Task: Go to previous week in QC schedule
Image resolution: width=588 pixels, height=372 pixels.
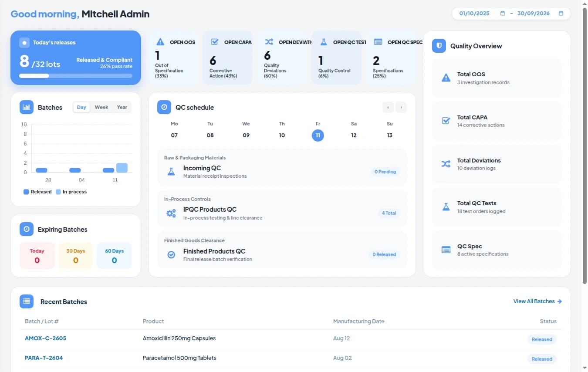Action: click(388, 107)
